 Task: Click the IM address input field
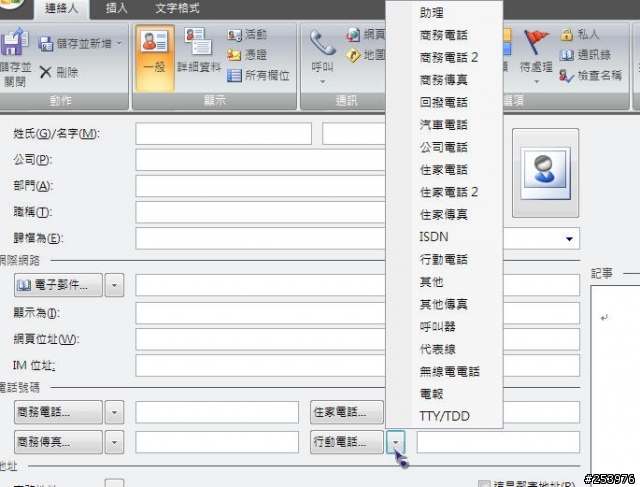point(260,365)
